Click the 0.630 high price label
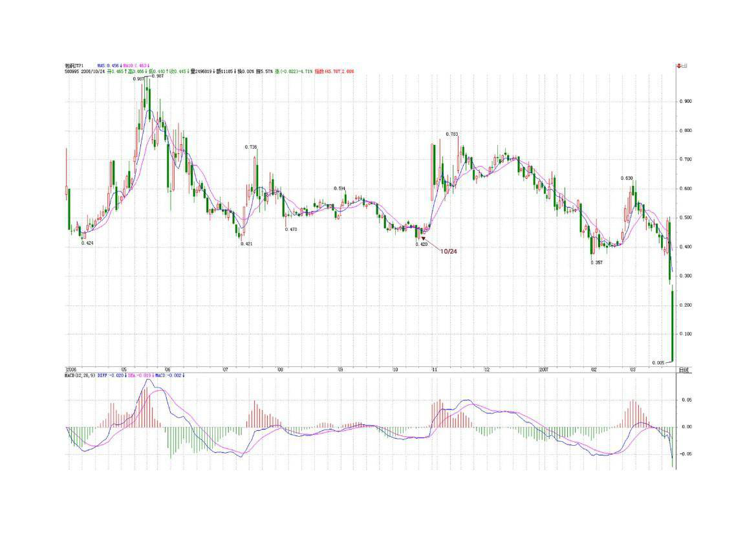The height and width of the screenshot is (535, 756). pos(627,178)
